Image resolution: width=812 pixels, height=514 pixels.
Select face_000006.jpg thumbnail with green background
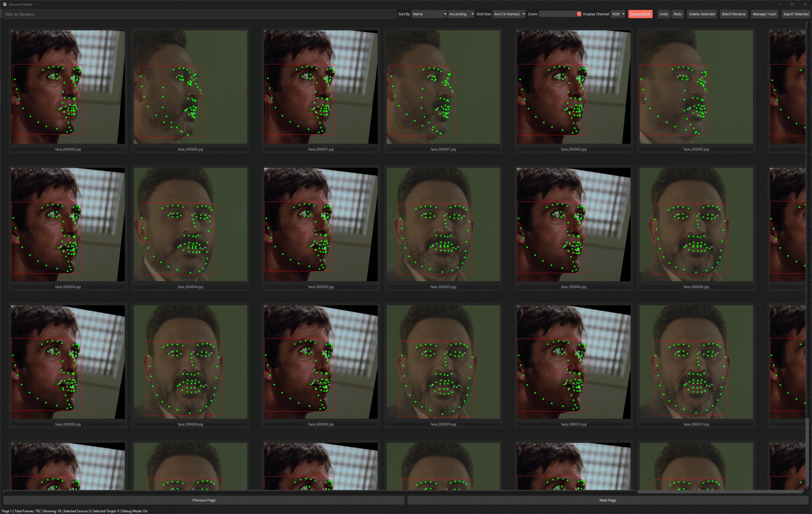696,224
